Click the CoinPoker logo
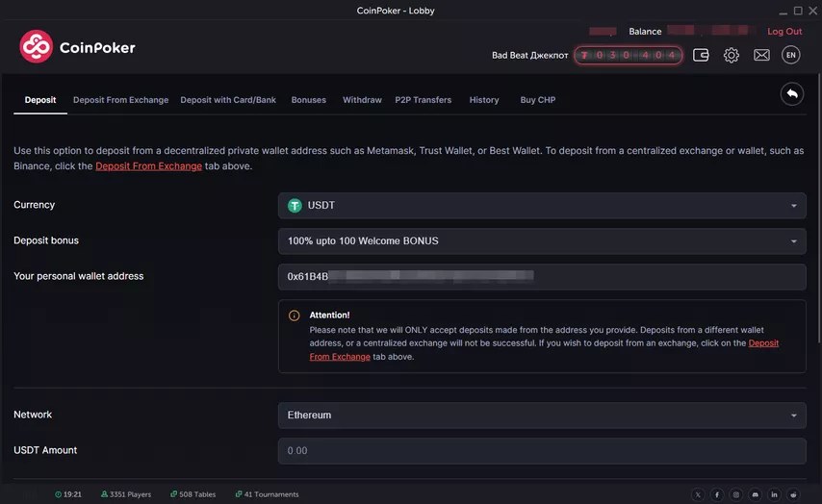The height and width of the screenshot is (504, 822). point(78,46)
